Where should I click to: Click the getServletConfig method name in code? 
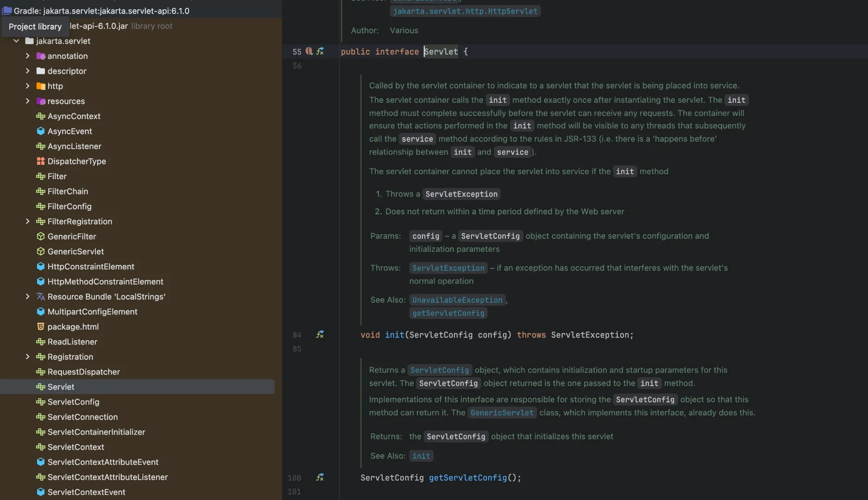(468, 477)
